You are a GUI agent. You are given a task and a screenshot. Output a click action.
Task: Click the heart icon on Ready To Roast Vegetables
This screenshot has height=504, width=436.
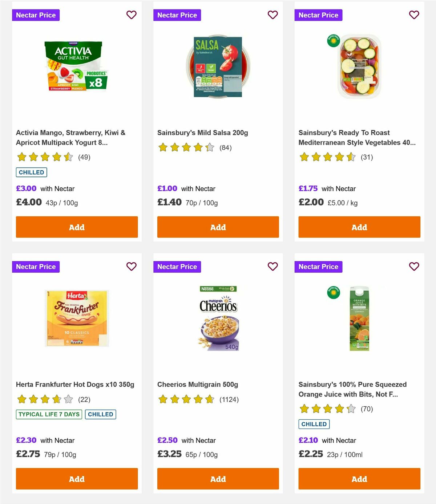tap(414, 15)
